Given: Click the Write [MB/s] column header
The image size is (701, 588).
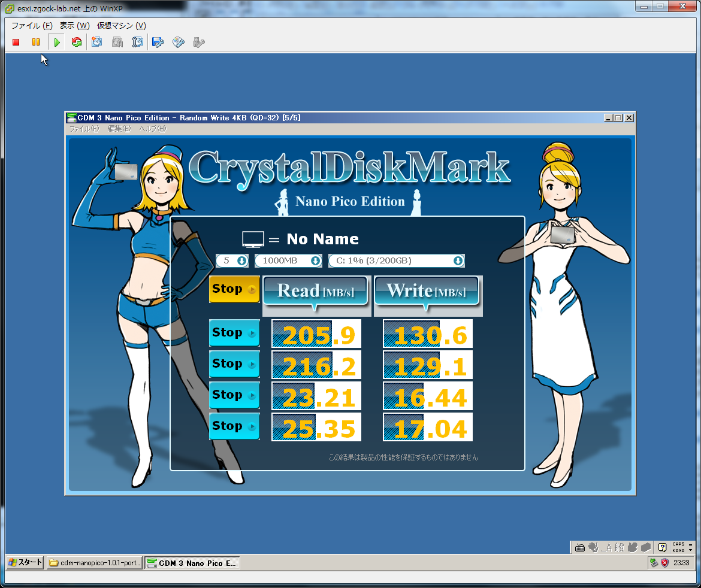Looking at the screenshot, I should pyautogui.click(x=427, y=292).
